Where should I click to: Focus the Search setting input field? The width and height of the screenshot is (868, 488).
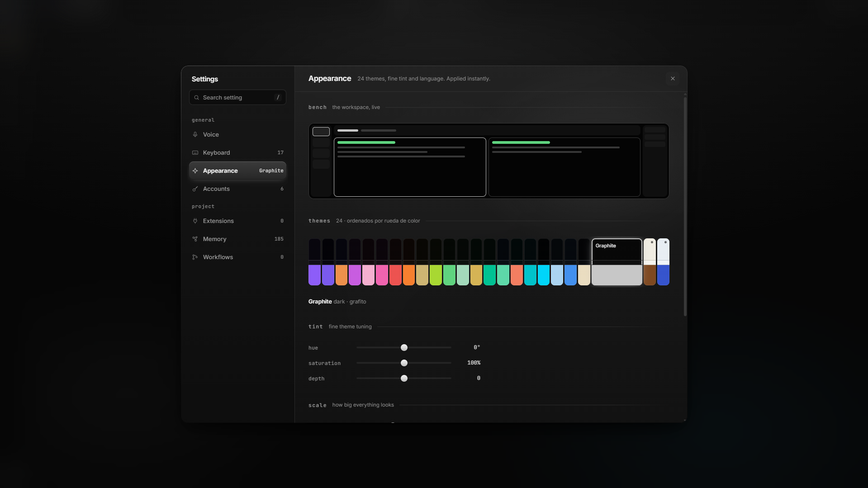tap(237, 97)
